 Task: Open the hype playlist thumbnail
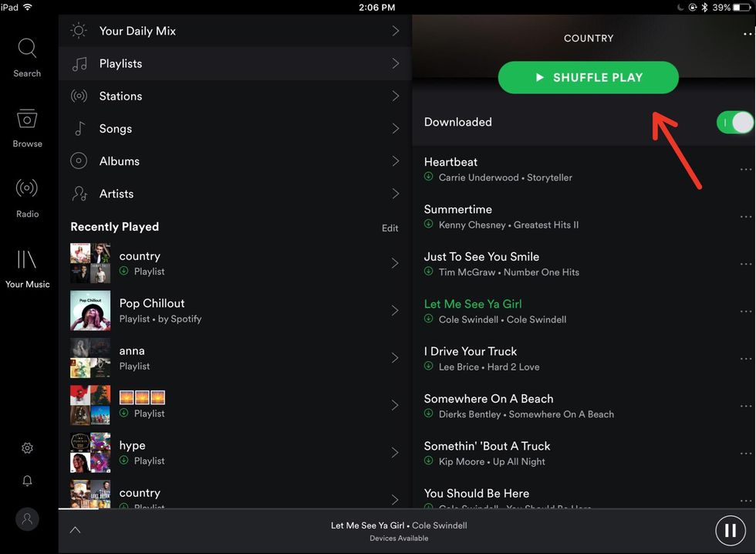(90, 452)
